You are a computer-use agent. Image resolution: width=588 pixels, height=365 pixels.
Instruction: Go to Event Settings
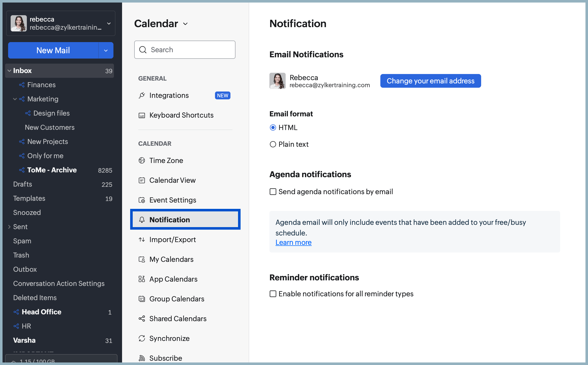(x=185, y=200)
